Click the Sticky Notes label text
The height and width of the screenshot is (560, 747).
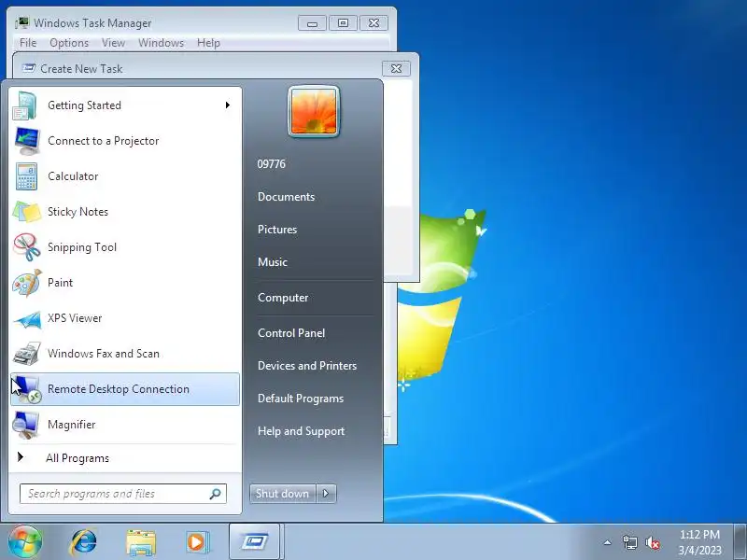click(x=78, y=212)
